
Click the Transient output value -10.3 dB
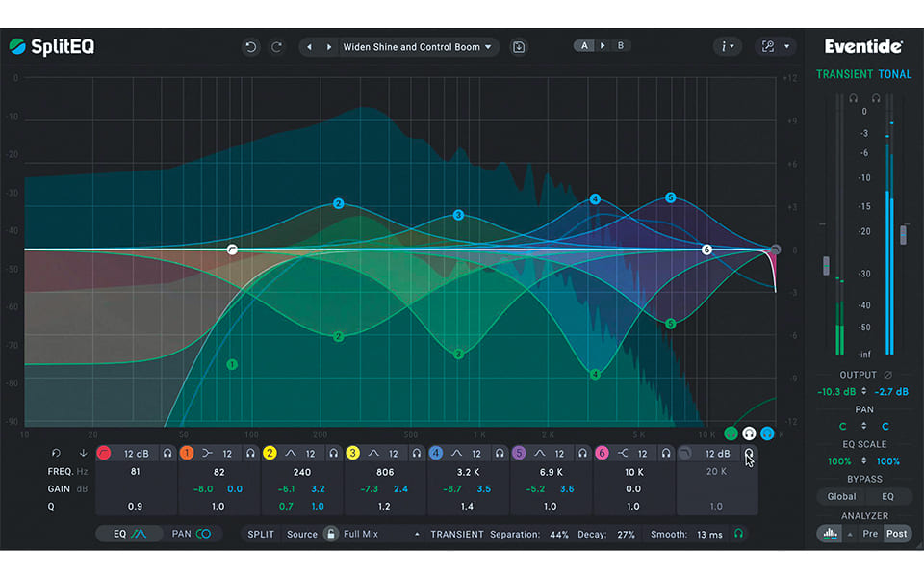[x=836, y=392]
